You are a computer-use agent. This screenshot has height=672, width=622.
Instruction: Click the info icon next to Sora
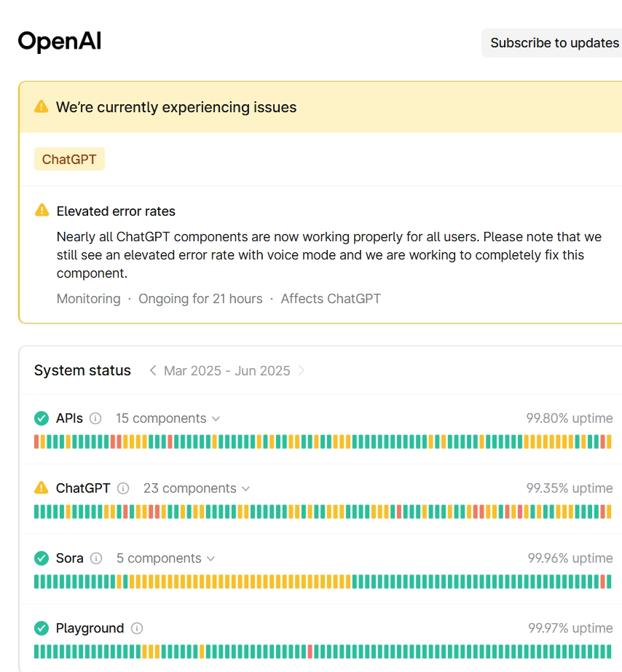[x=95, y=558]
